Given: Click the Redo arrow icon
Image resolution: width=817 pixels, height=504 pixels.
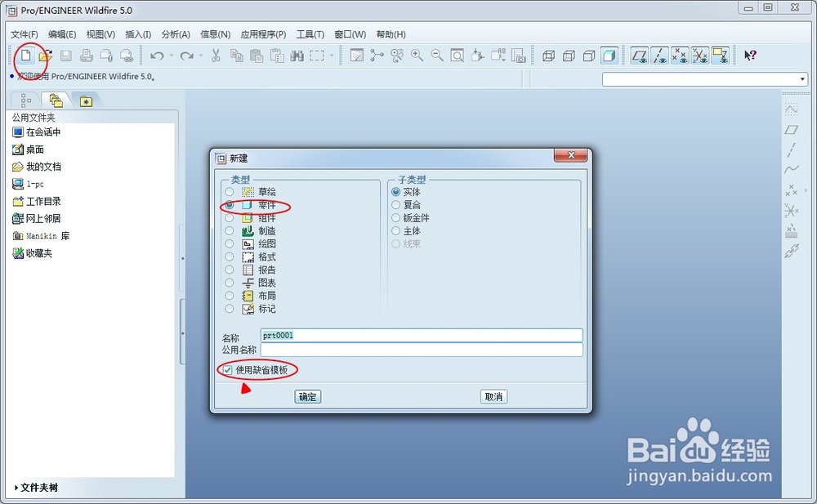Looking at the screenshot, I should (x=186, y=56).
